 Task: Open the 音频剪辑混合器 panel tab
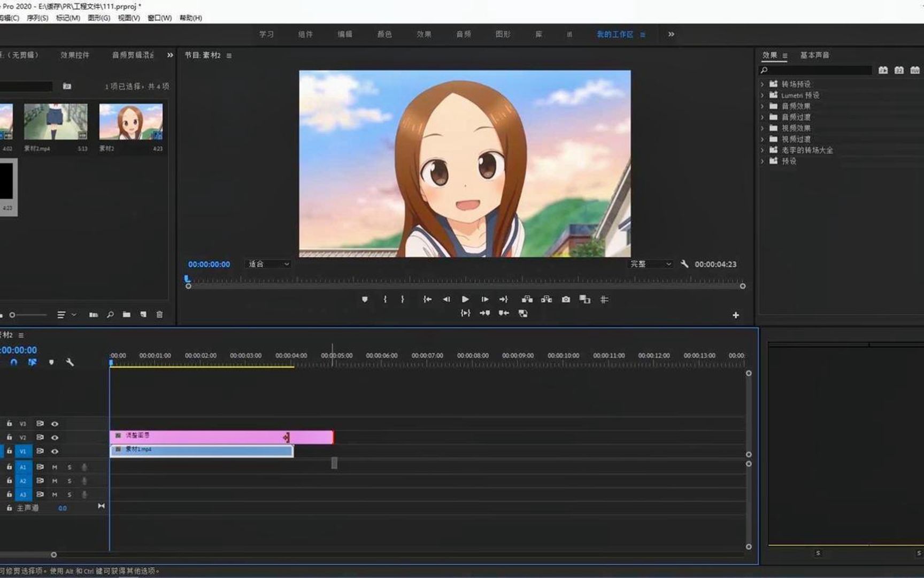click(133, 55)
